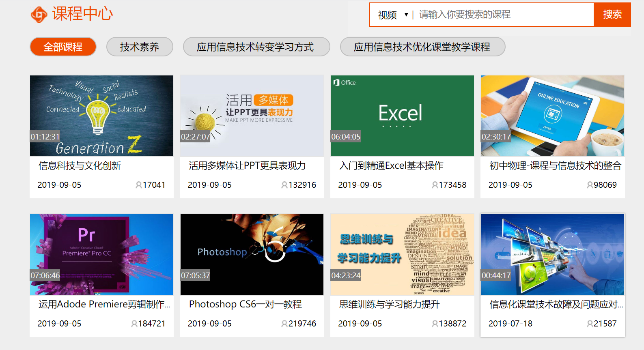Viewport: 644px width, 350px height.
Task: Open the Generation Z course thumbnail
Action: [x=101, y=116]
